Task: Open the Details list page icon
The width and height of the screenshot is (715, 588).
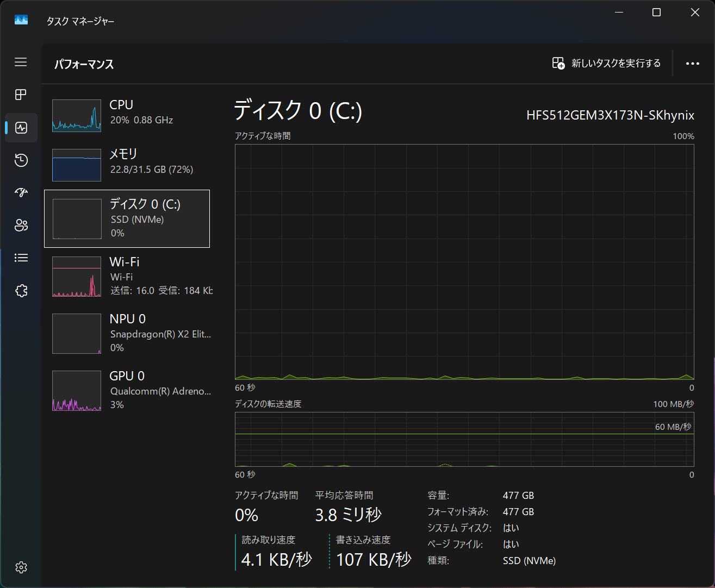Action: [21, 258]
